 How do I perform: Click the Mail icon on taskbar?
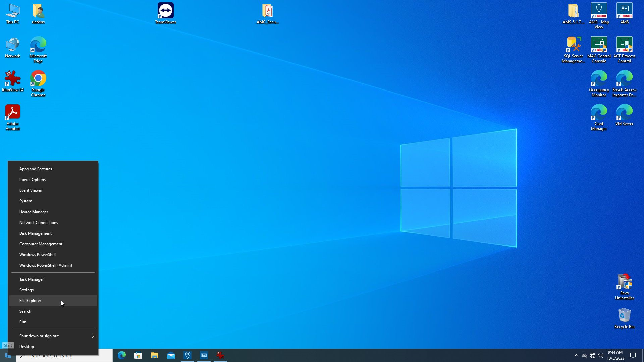(x=171, y=355)
